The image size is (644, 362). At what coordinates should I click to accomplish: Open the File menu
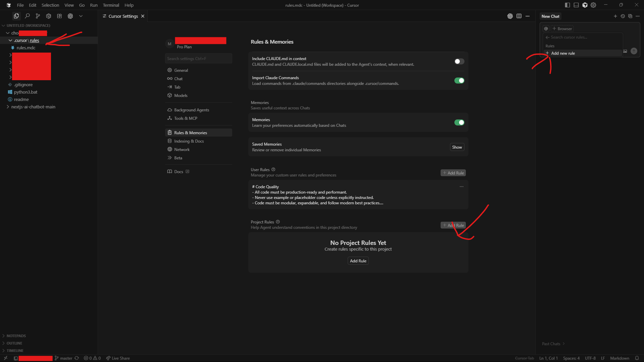click(20, 5)
